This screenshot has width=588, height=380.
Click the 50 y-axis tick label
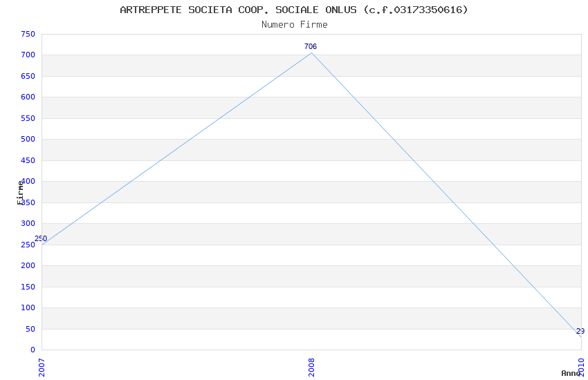pyautogui.click(x=30, y=329)
